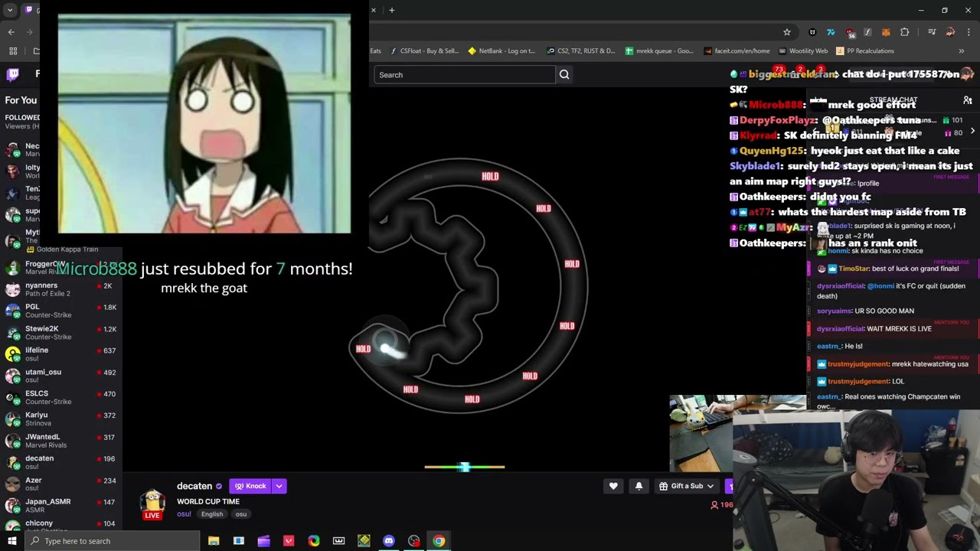
Task: Open File Explorer from taskbar
Action: pyautogui.click(x=214, y=541)
